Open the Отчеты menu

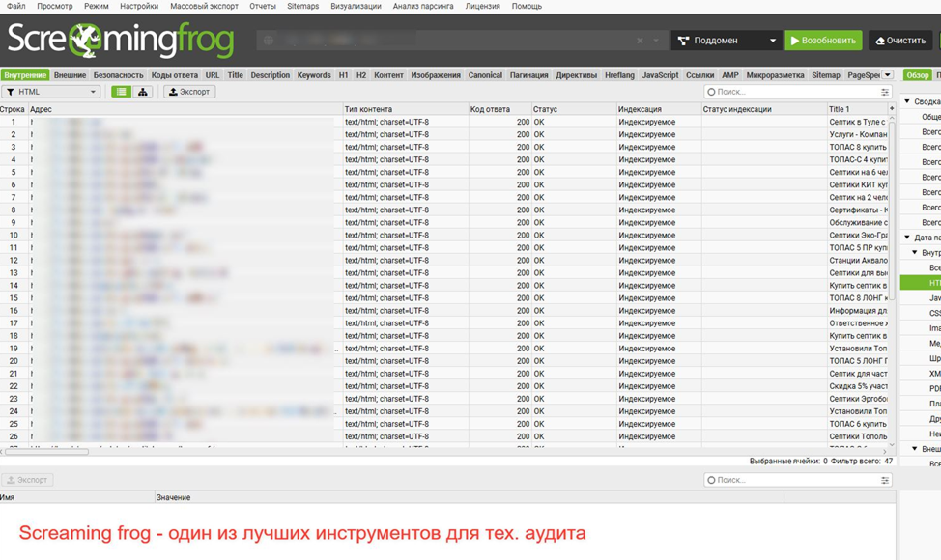(263, 6)
